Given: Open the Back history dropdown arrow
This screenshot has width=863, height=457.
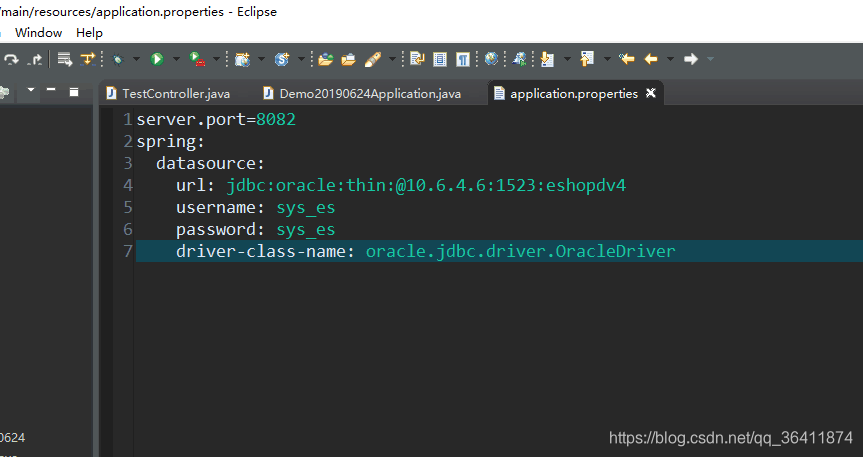Looking at the screenshot, I should click(670, 59).
